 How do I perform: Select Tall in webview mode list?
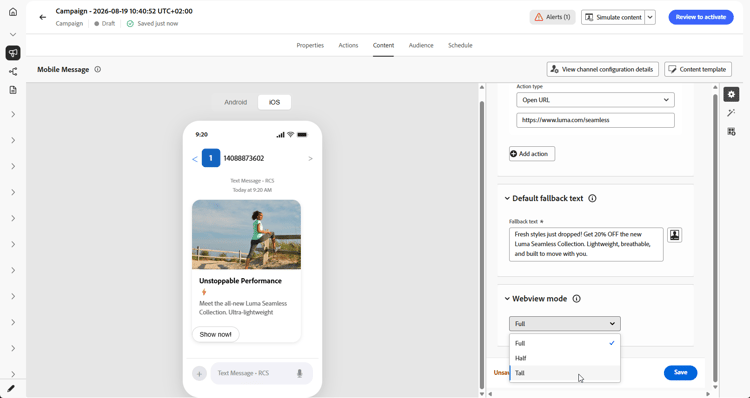565,373
